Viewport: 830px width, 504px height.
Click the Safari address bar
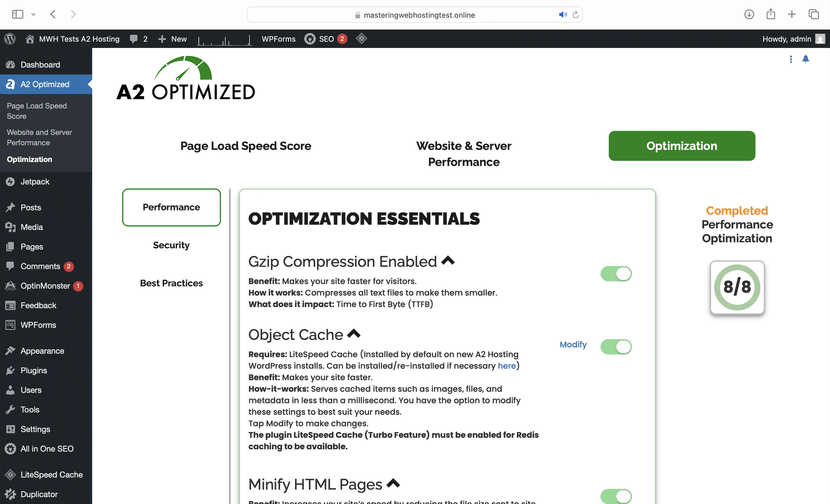[419, 15]
